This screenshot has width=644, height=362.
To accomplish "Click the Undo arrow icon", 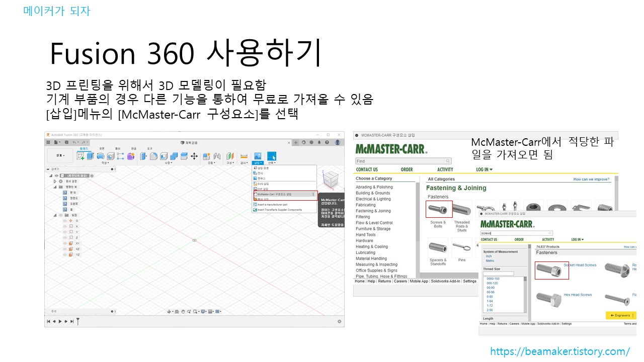I will tap(74, 142).
